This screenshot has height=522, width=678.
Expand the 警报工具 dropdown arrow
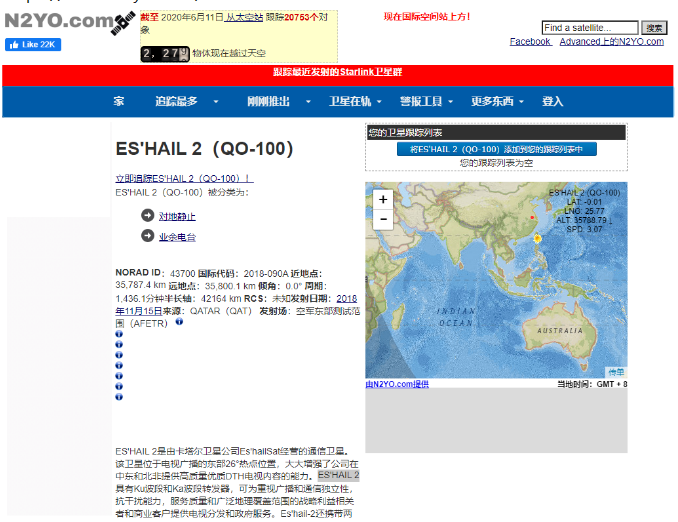pyautogui.click(x=451, y=102)
